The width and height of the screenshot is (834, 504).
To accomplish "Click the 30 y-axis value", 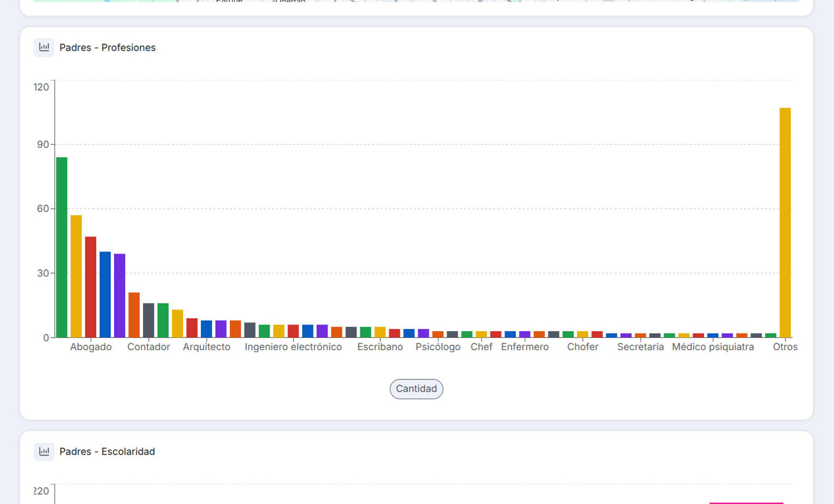I will [43, 273].
